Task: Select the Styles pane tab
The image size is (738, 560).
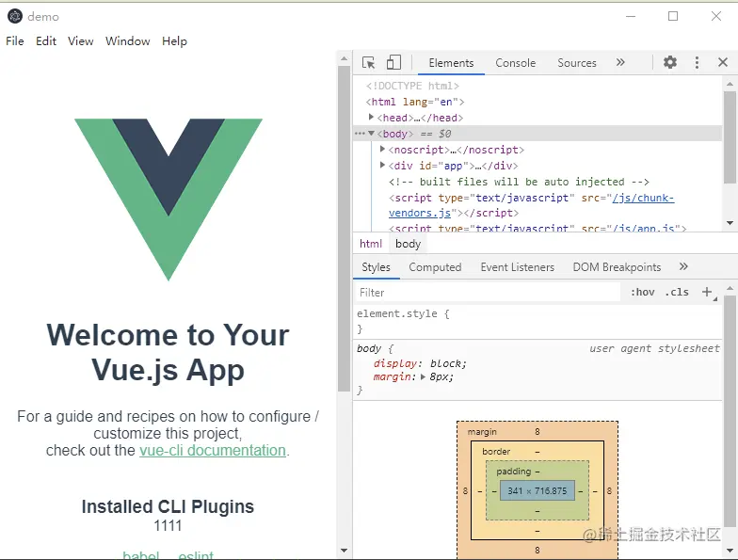Action: click(x=376, y=267)
